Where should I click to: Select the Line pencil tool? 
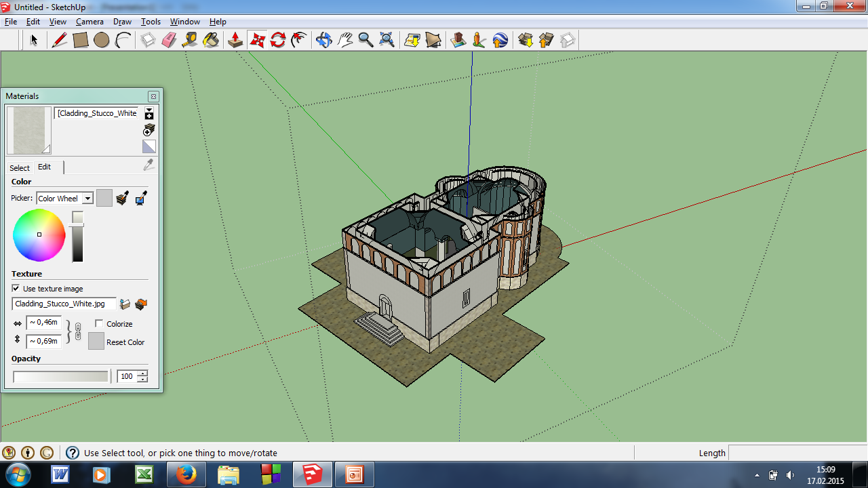coord(60,40)
